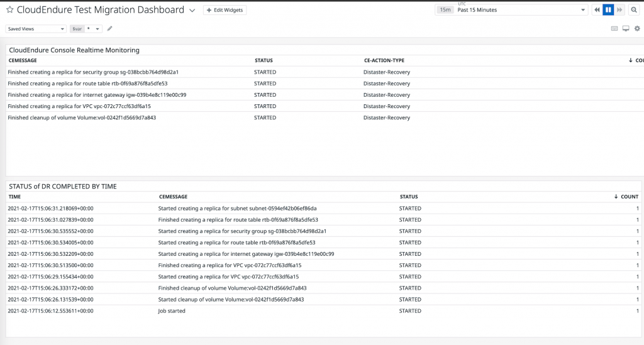
Task: Select Finished cleanup of volume row in Realtime Monitoring
Action: pos(325,118)
